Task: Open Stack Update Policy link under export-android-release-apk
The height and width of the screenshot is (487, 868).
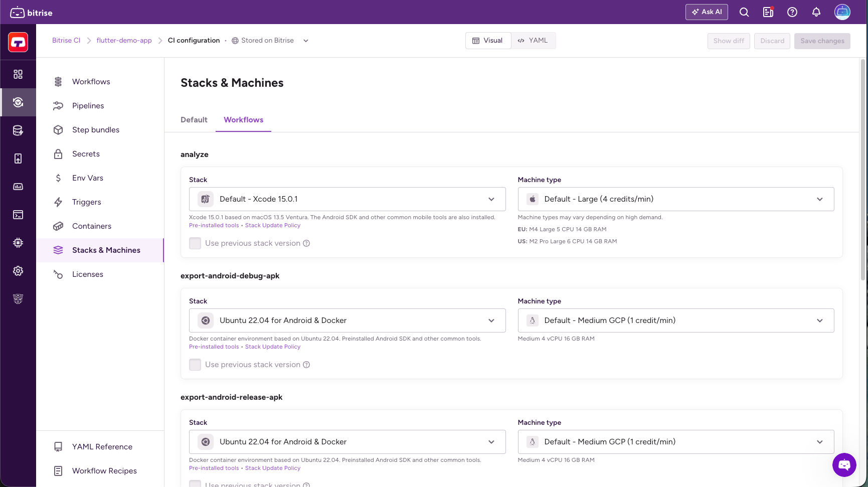Action: (273, 468)
